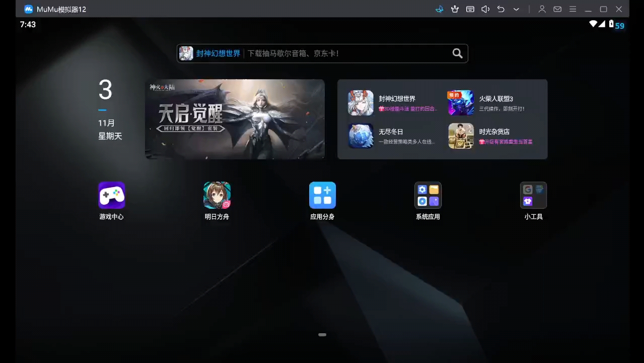Click the Wi-Fi status icon

pyautogui.click(x=593, y=24)
